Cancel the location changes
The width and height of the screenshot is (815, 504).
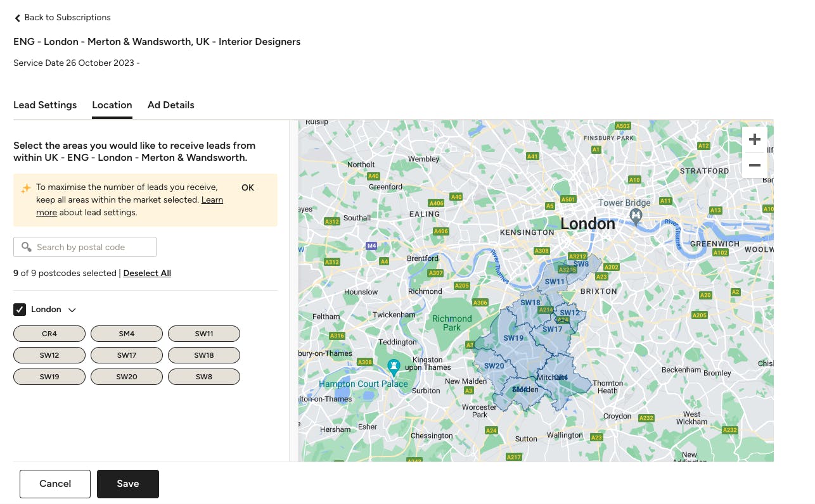click(55, 484)
